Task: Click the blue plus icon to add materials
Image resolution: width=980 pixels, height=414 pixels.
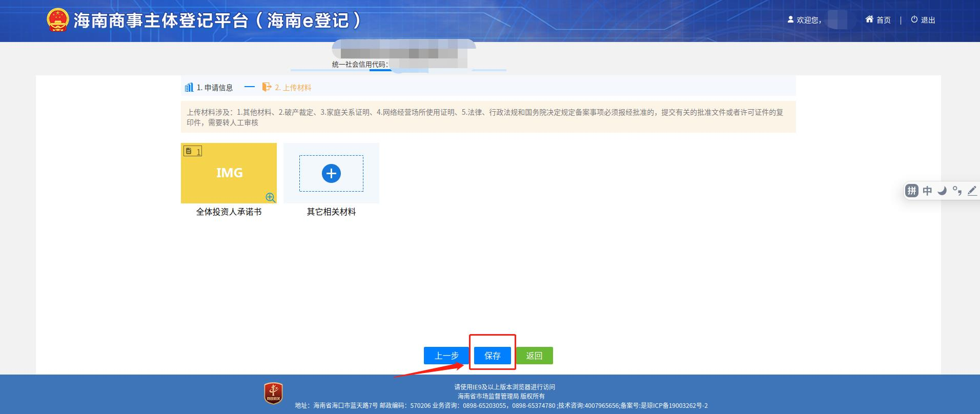Action: (331, 173)
